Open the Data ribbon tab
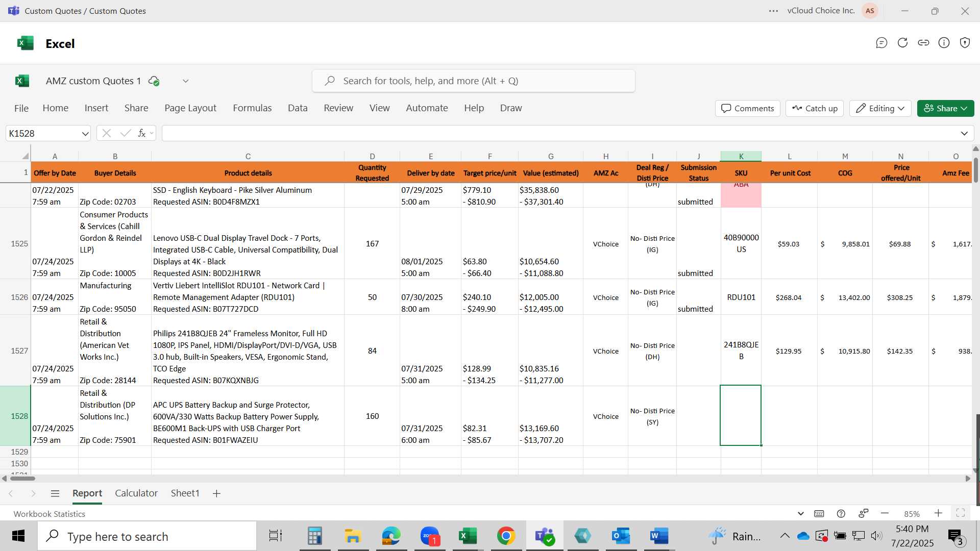980x551 pixels. (298, 108)
